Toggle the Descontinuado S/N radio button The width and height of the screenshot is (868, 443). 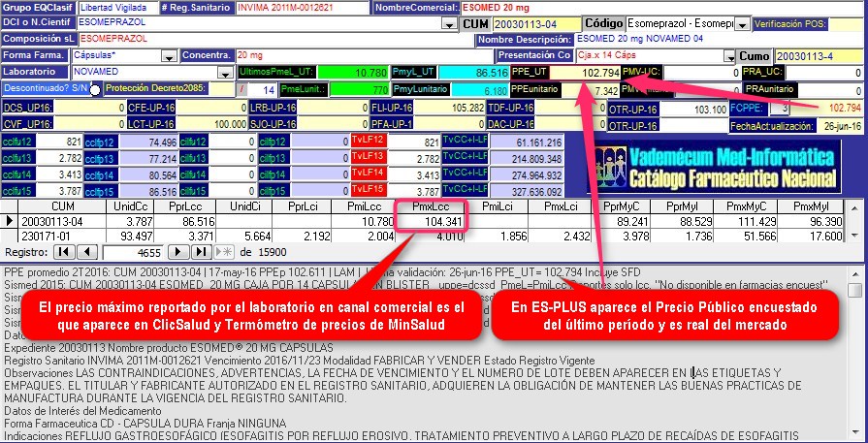[95, 89]
